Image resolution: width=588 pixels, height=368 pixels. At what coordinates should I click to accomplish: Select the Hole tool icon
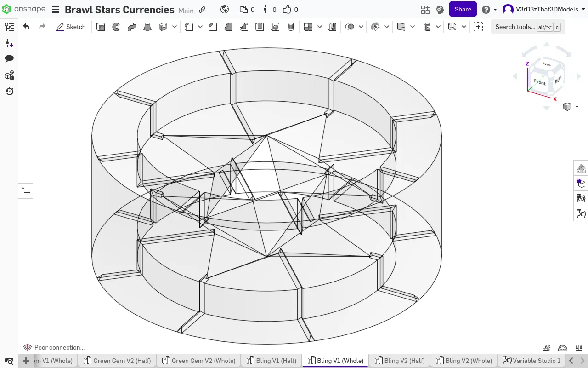tap(275, 27)
